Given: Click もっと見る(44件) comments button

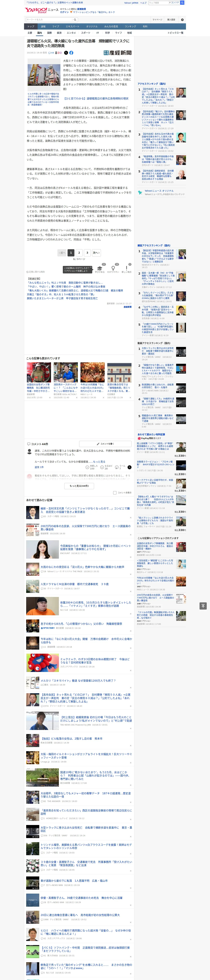Looking at the screenshot, I should (79, 486).
